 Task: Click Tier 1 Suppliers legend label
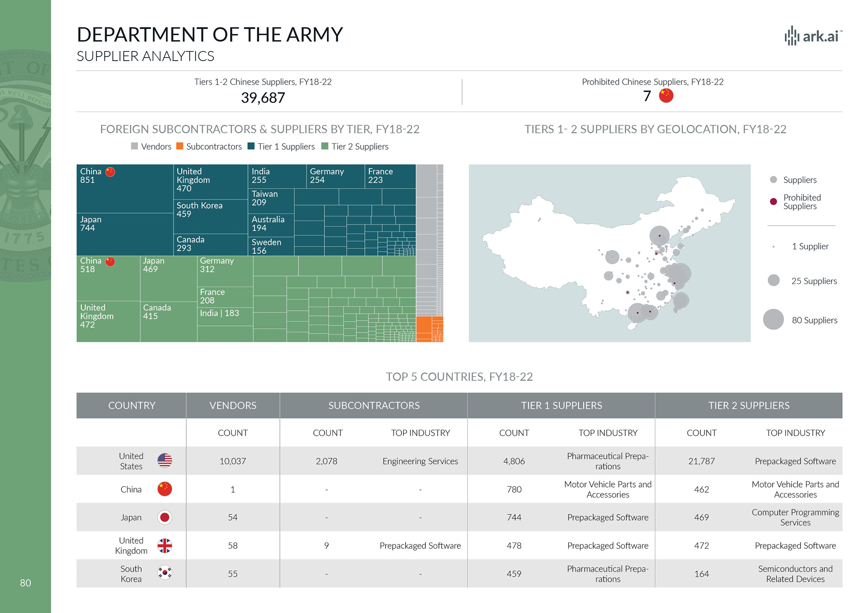click(x=286, y=147)
